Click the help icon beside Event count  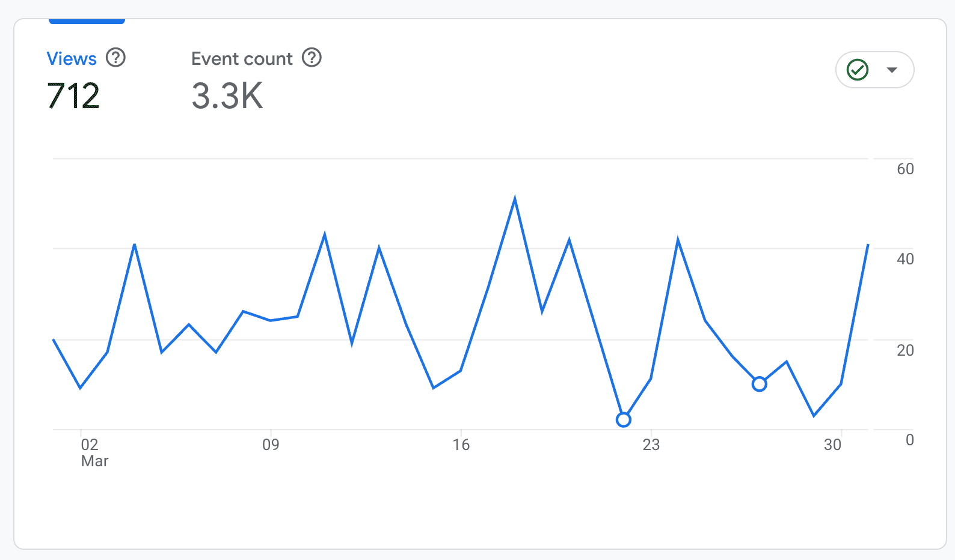point(312,58)
